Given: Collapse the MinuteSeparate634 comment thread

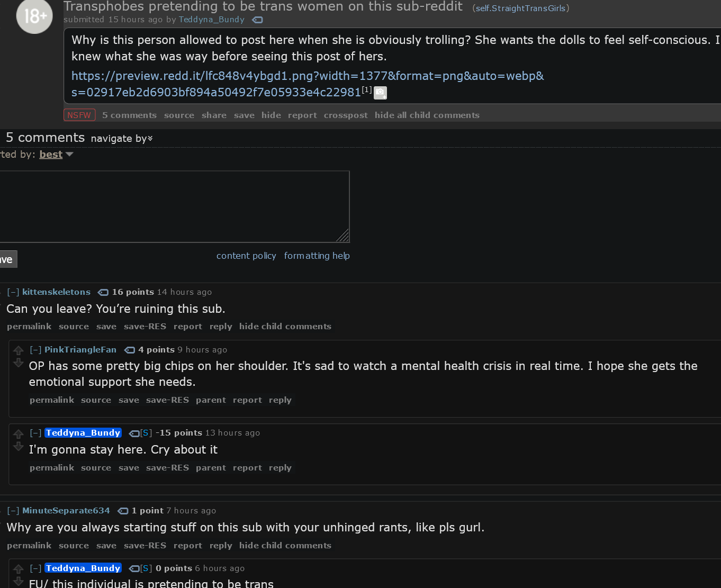Looking at the screenshot, I should point(13,511).
